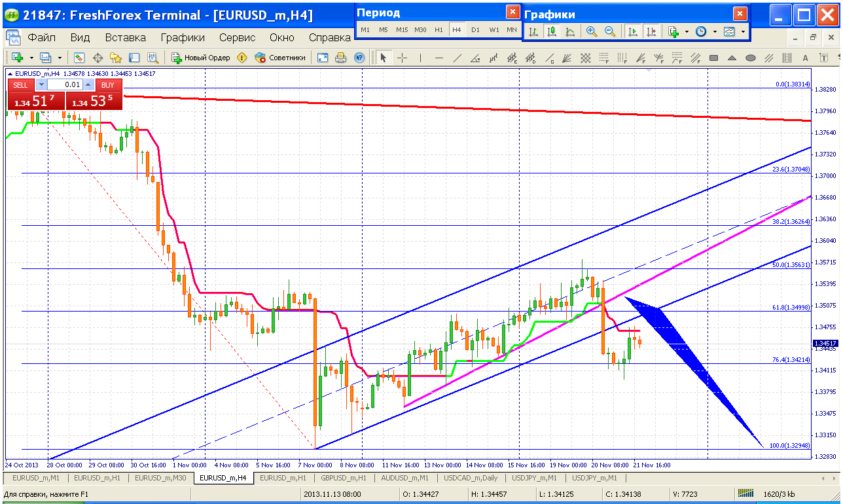Open Новый Ордер dialog
Image resolution: width=843 pixels, height=504 pixels.
[x=202, y=58]
